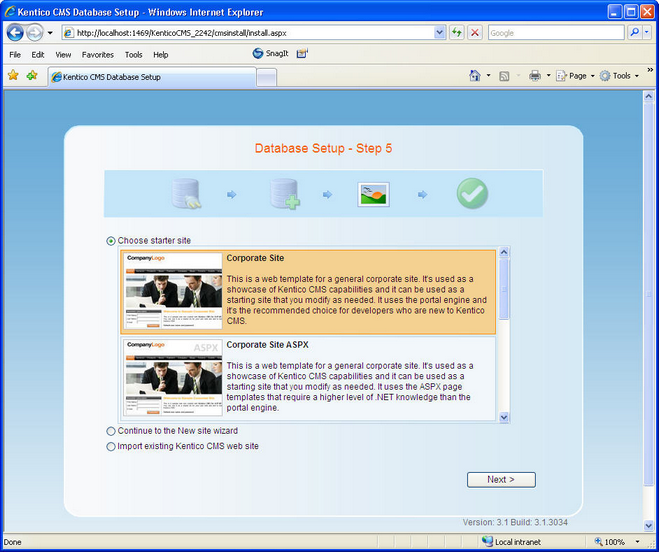Select the Choose starter site radio button
Image resolution: width=659 pixels, height=552 pixels.
(x=111, y=241)
